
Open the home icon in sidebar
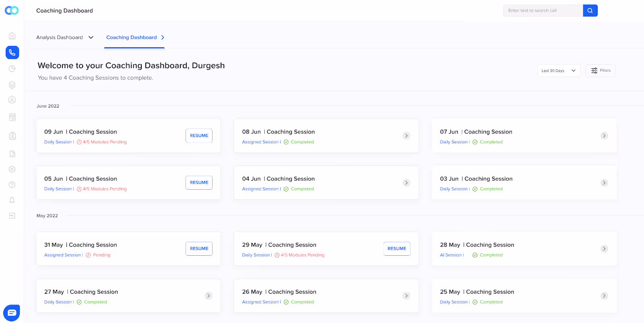click(12, 36)
